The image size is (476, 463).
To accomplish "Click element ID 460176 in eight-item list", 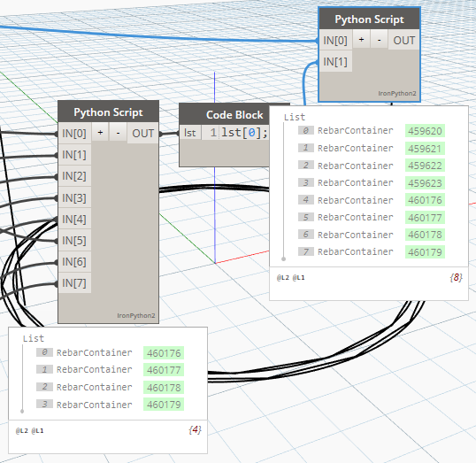I will pos(425,200).
